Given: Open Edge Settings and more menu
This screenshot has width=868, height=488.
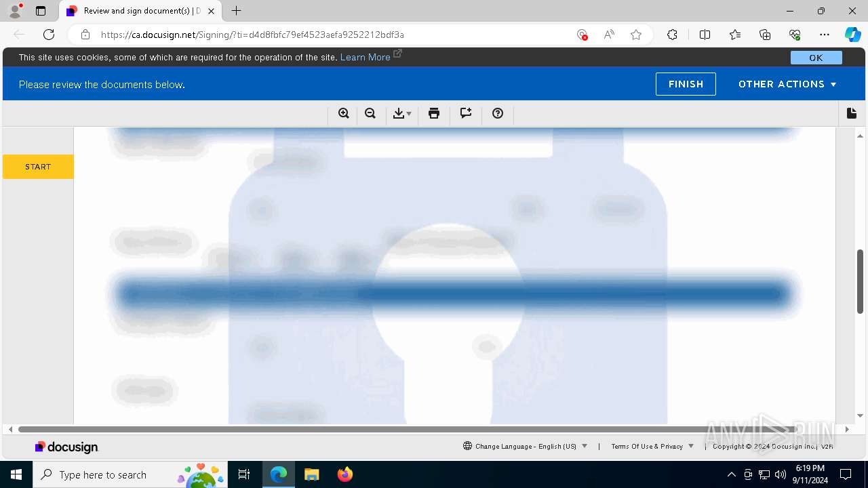Looking at the screenshot, I should click(825, 35).
